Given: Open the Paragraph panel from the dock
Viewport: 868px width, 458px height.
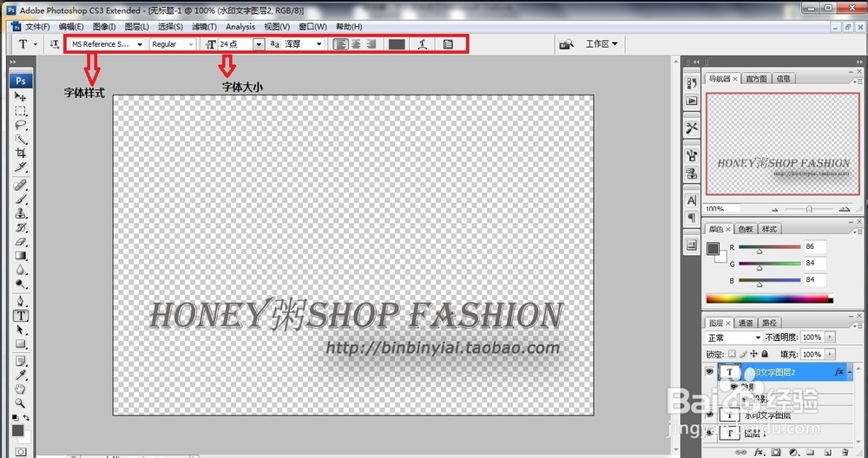Looking at the screenshot, I should point(692,218).
